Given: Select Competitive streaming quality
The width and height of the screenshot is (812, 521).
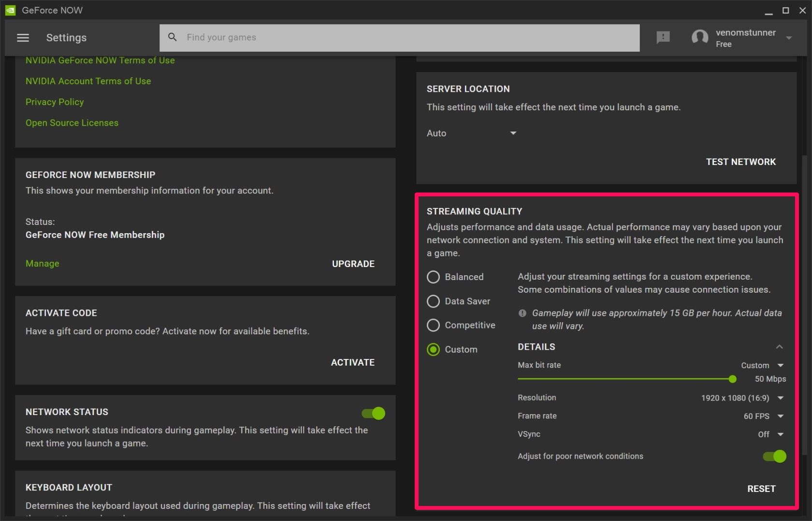Looking at the screenshot, I should 433,325.
